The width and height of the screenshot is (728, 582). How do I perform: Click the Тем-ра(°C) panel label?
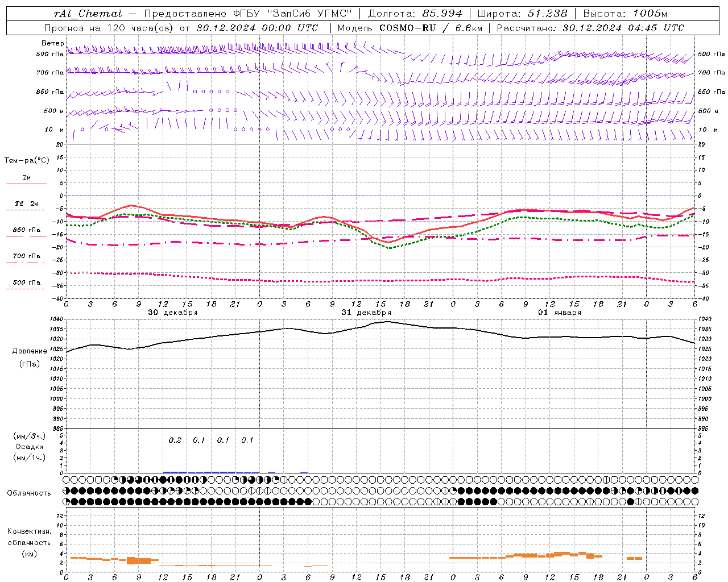tap(27, 161)
